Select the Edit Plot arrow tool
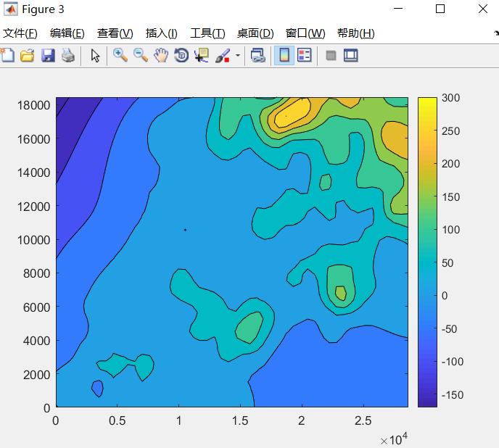 point(95,55)
